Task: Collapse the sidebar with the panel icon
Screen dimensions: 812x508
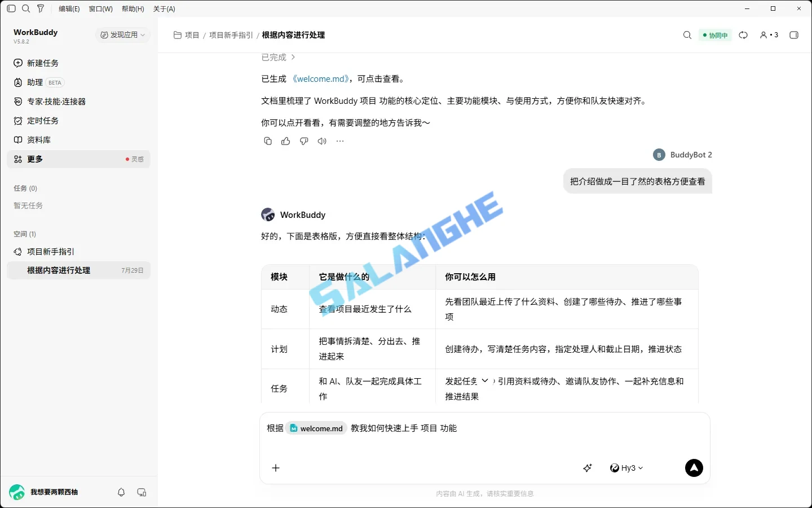Action: pos(11,8)
